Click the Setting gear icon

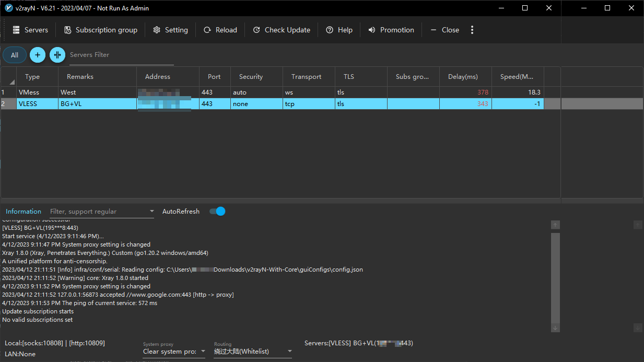[x=157, y=30]
